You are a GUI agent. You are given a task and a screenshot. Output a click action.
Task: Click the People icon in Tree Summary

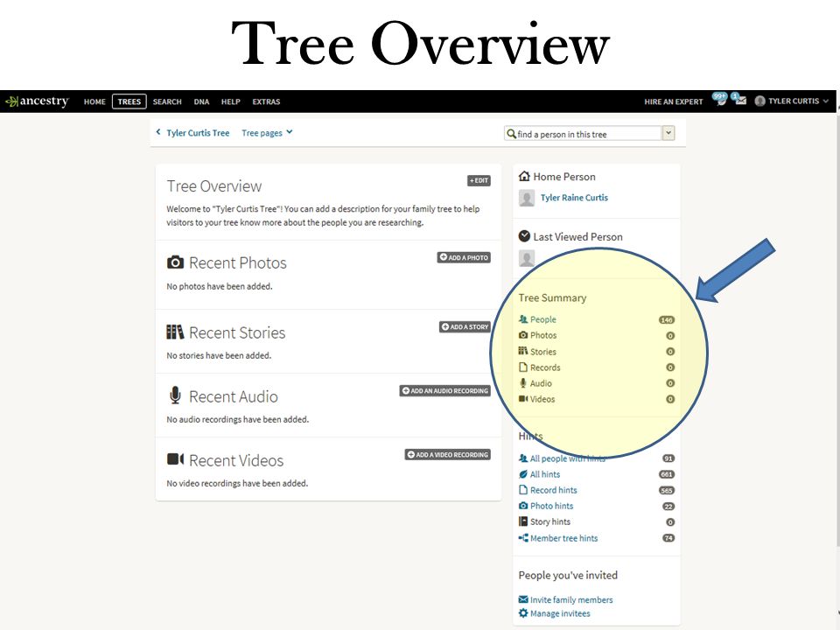[x=523, y=319]
